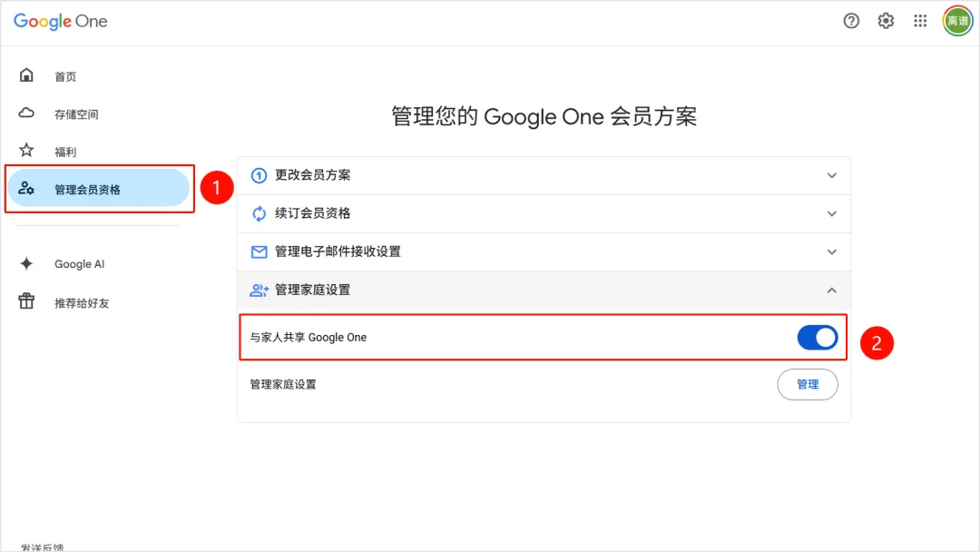Click the Google One logo

pyautogui.click(x=61, y=21)
